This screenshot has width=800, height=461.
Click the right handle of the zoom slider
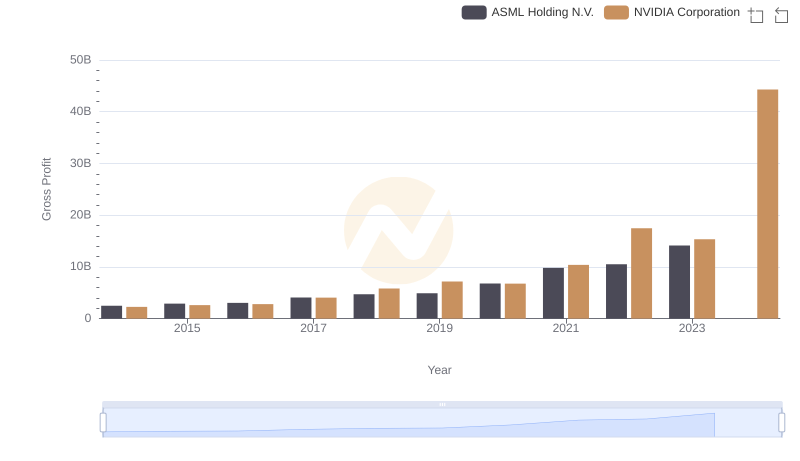[x=782, y=423]
